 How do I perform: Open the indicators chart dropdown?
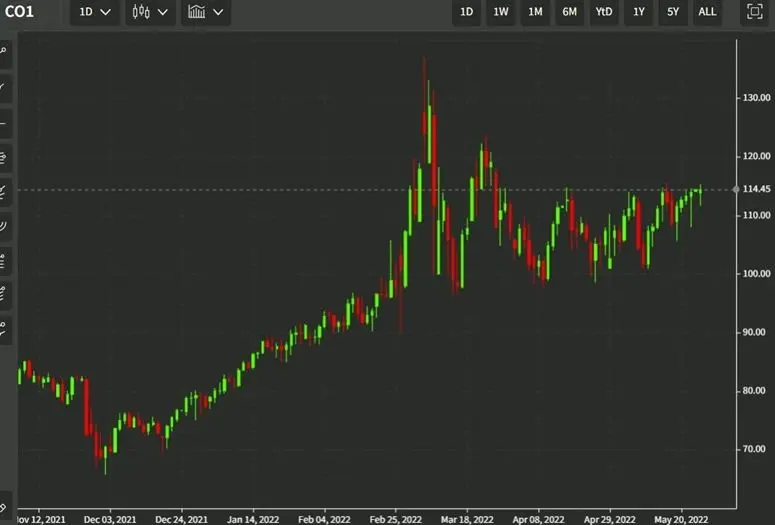[x=208, y=13]
